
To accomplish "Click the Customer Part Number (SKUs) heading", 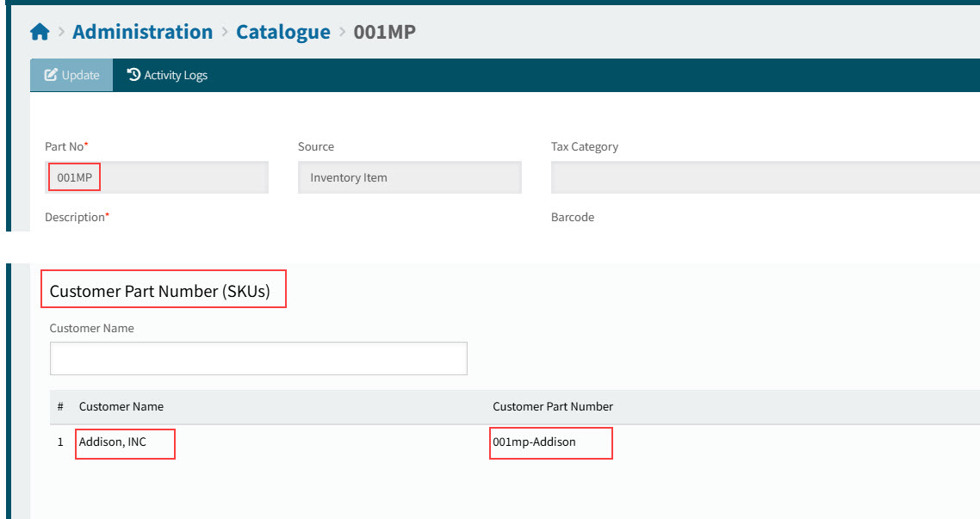I will coord(160,292).
